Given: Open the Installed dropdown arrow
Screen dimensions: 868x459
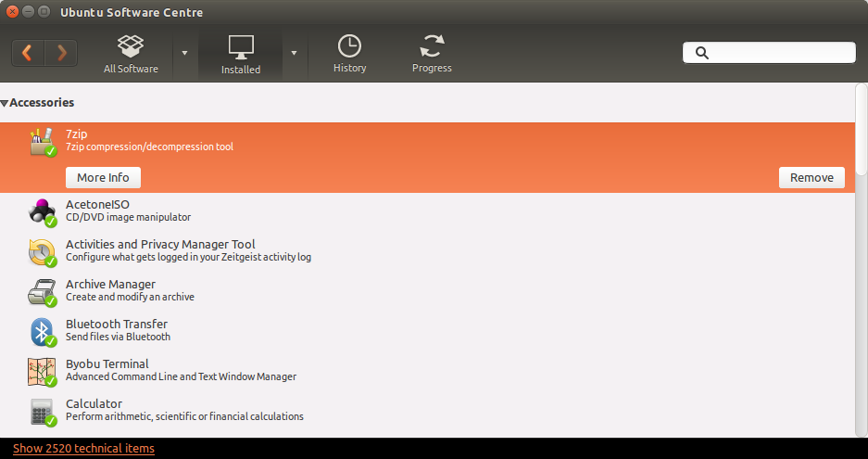Looking at the screenshot, I should (294, 53).
